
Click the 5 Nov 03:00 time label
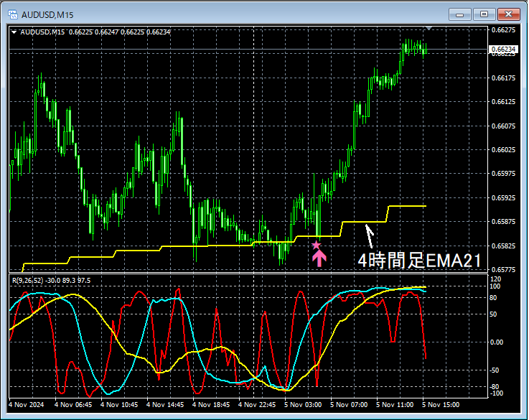pyautogui.click(x=303, y=404)
